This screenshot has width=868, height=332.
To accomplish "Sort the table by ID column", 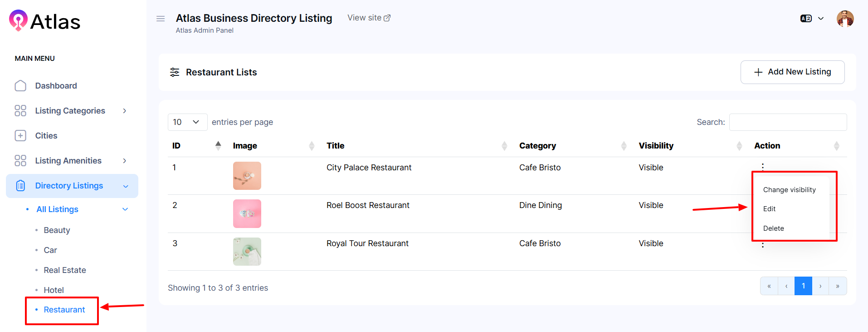I will point(218,146).
